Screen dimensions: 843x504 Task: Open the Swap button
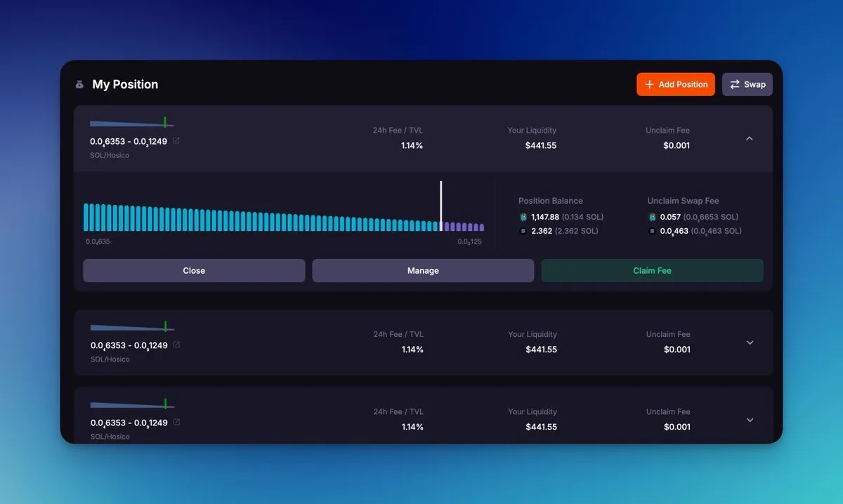click(747, 84)
